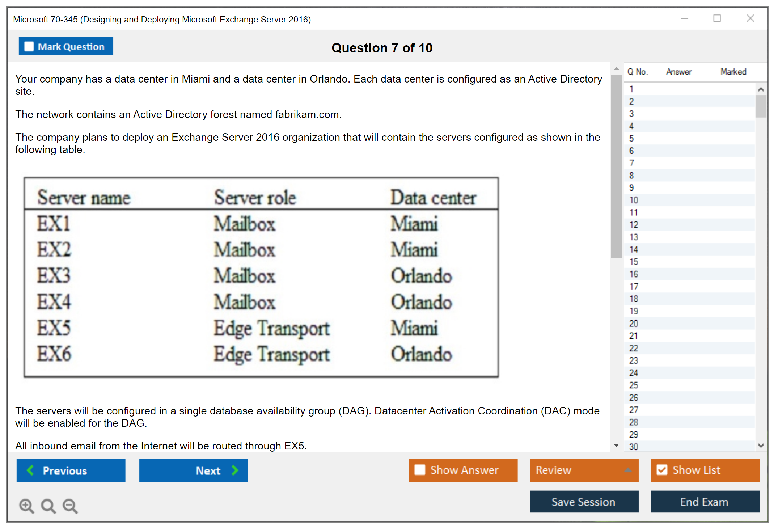Click the question pane vertical scrollbar thumb

coord(616,166)
